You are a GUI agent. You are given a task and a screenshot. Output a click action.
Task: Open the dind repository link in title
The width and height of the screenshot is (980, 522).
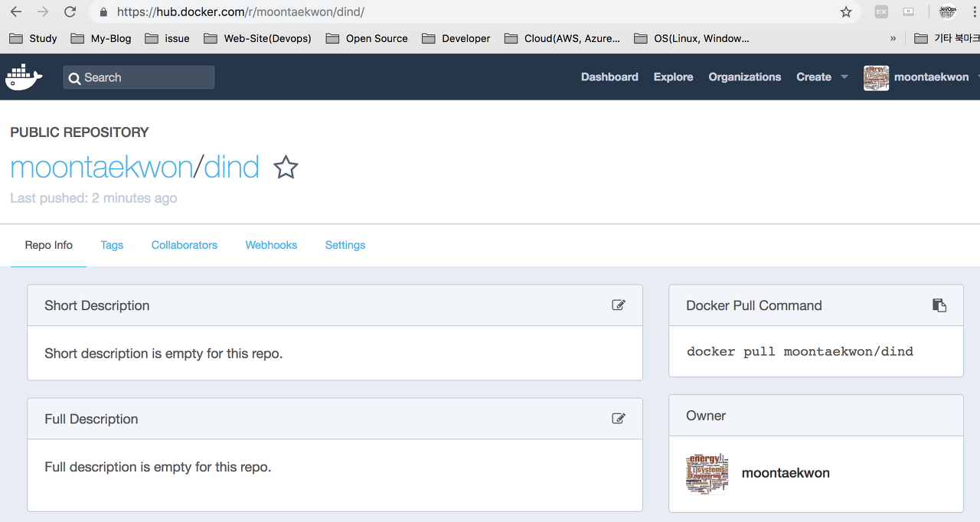[x=232, y=167]
